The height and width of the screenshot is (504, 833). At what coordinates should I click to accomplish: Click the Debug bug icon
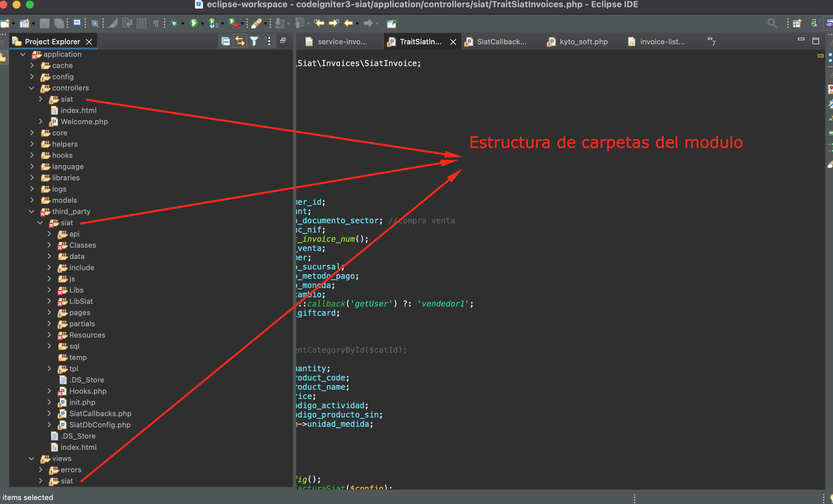[x=175, y=23]
